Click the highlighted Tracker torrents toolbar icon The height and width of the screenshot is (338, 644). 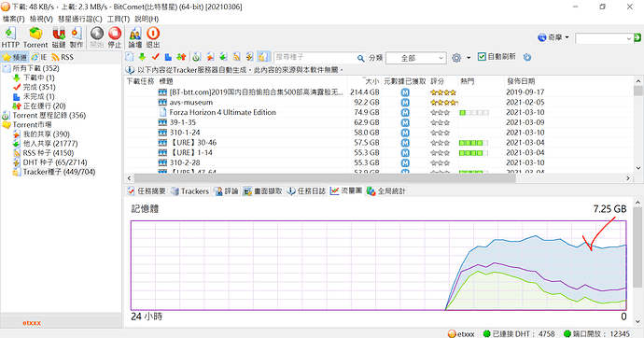[264, 57]
